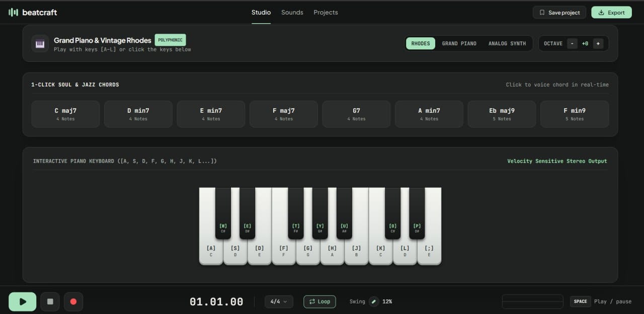Click the SPACE shortcut key badge

coord(580,301)
